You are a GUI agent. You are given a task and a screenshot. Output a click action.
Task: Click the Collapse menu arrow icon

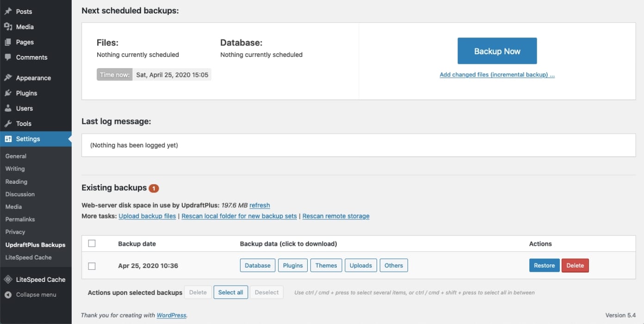coord(8,295)
